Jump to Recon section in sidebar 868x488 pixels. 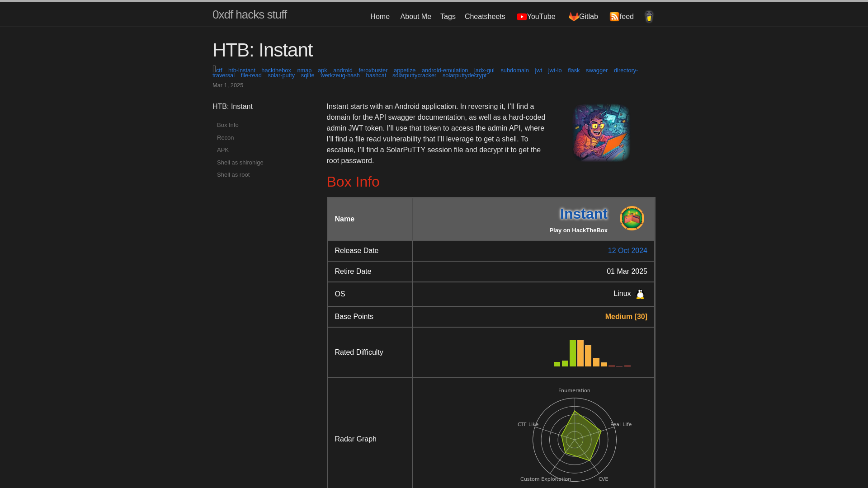point(226,138)
